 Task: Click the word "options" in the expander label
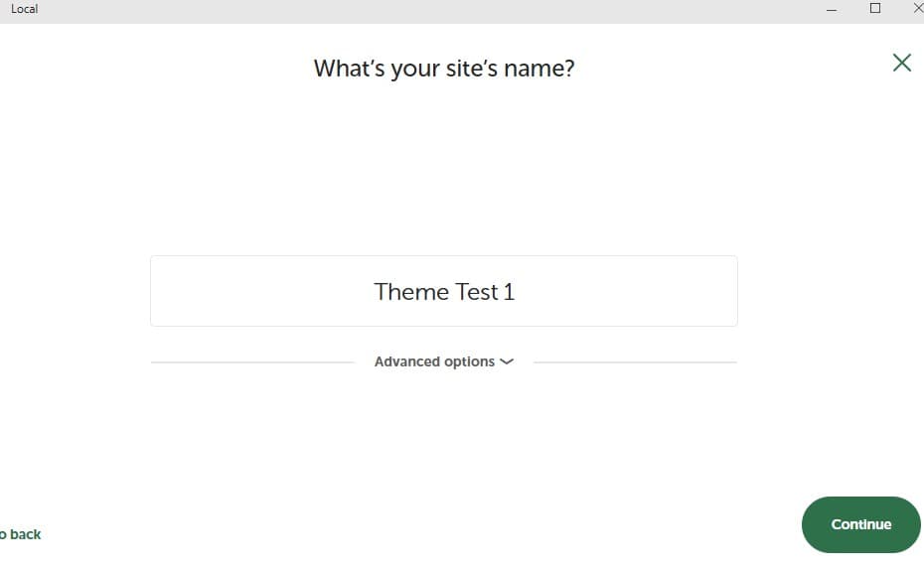(x=470, y=361)
